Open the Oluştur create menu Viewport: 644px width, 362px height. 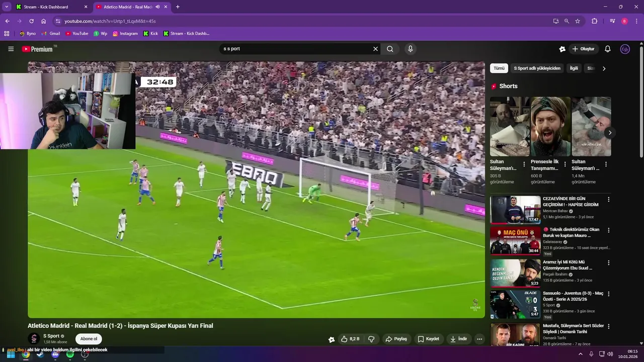point(584,49)
